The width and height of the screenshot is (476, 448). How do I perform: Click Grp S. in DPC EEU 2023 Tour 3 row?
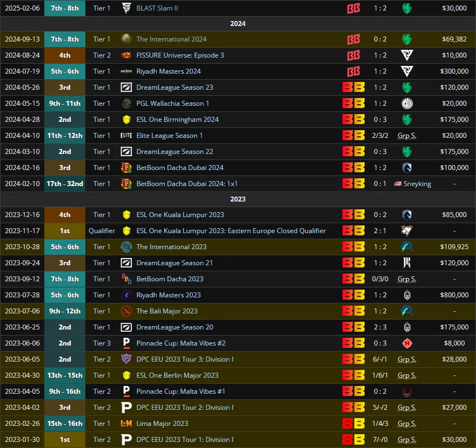click(x=407, y=359)
